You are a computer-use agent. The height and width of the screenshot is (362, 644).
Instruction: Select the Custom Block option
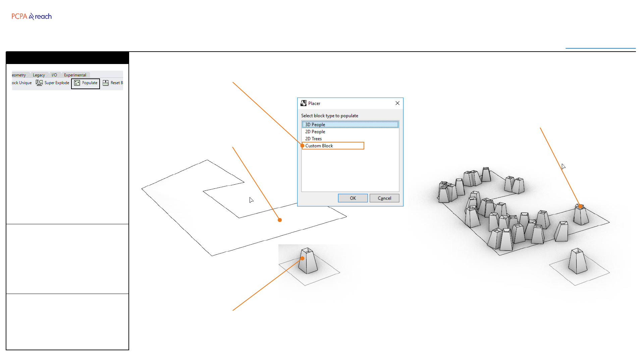pos(319,146)
